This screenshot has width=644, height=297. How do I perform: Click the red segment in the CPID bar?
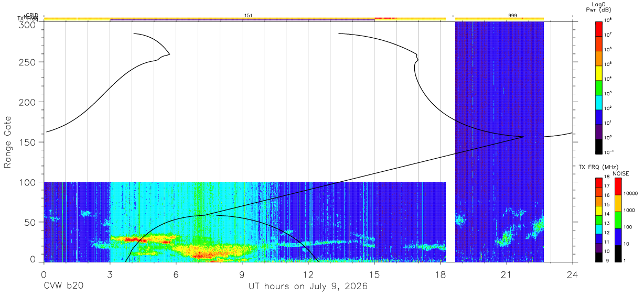[x=385, y=18]
